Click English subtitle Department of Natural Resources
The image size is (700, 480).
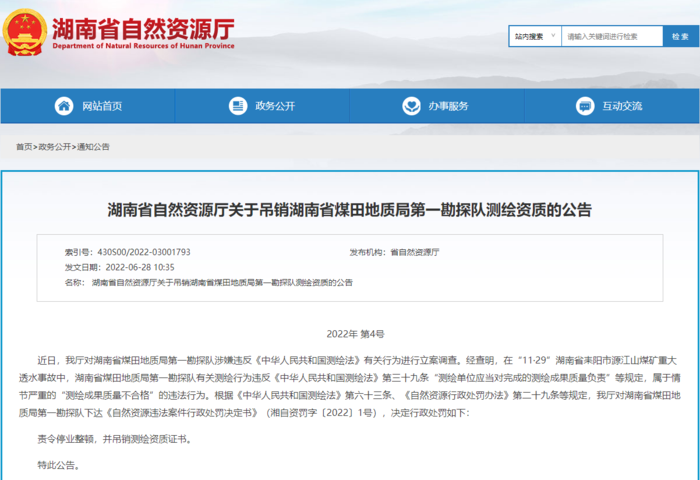(143, 46)
